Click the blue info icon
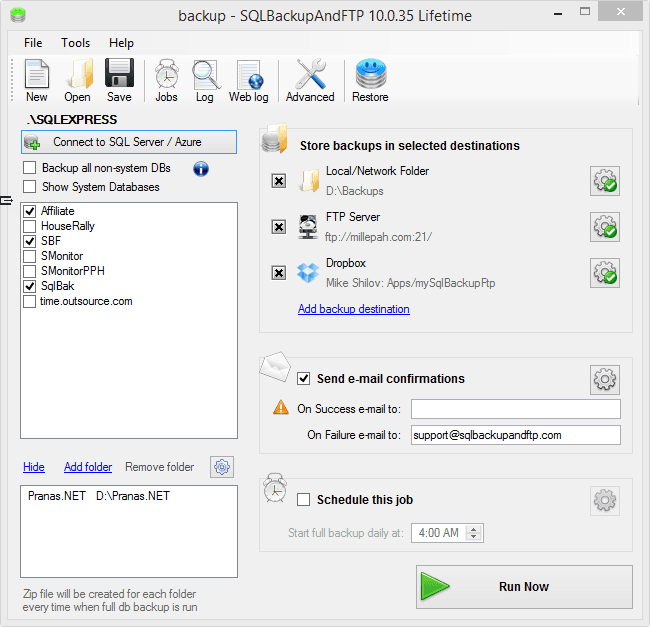The width and height of the screenshot is (650, 627). [201, 169]
